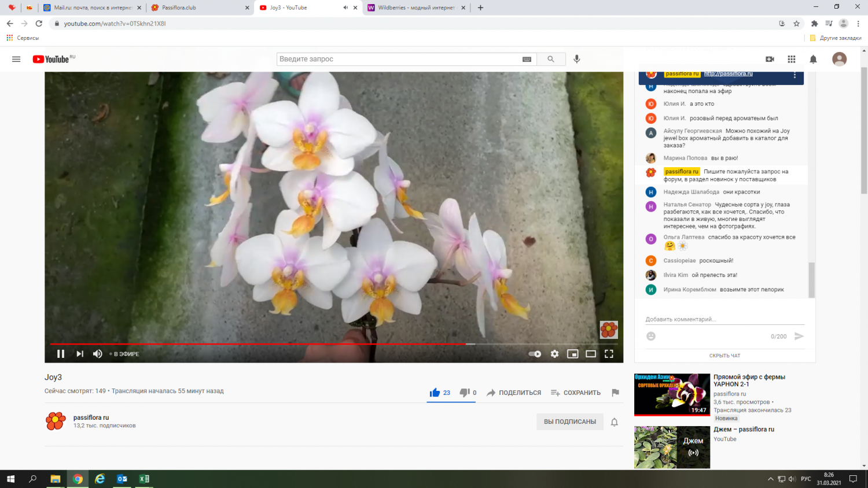Viewport: 868px width, 488px height.
Task: Open the Excel taskbar icon
Action: [144, 479]
